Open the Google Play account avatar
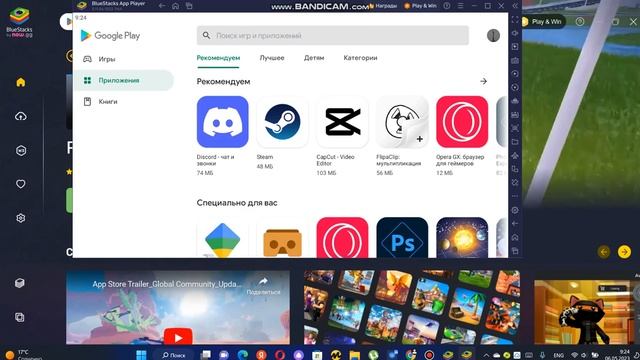The height and width of the screenshot is (360, 640). point(493,36)
